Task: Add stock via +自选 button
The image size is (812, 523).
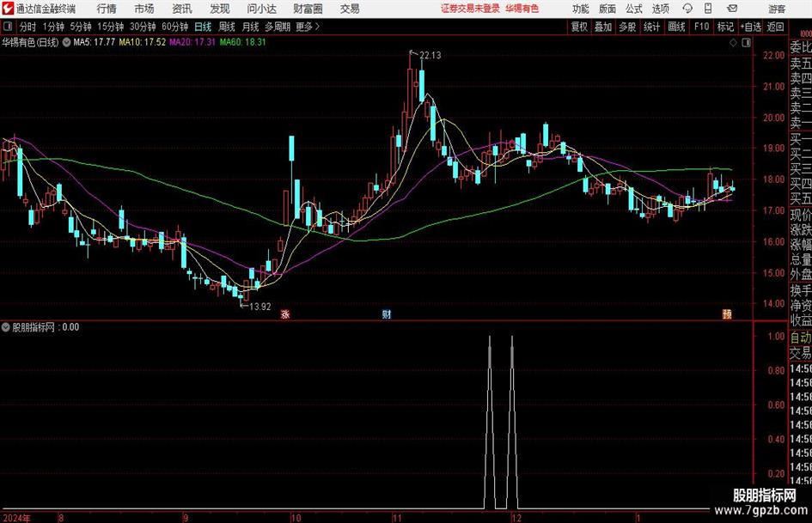Action: click(x=750, y=27)
